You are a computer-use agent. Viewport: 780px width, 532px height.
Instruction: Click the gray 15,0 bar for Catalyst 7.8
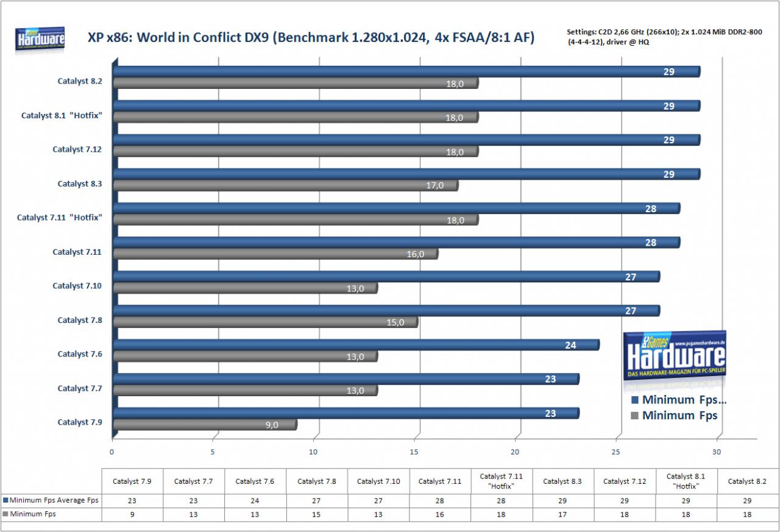265,322
